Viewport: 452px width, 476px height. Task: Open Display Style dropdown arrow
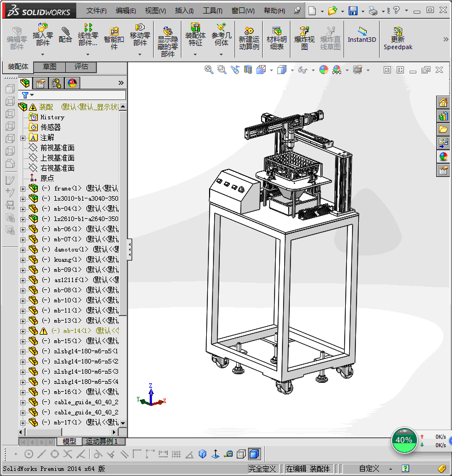[x=293, y=71]
